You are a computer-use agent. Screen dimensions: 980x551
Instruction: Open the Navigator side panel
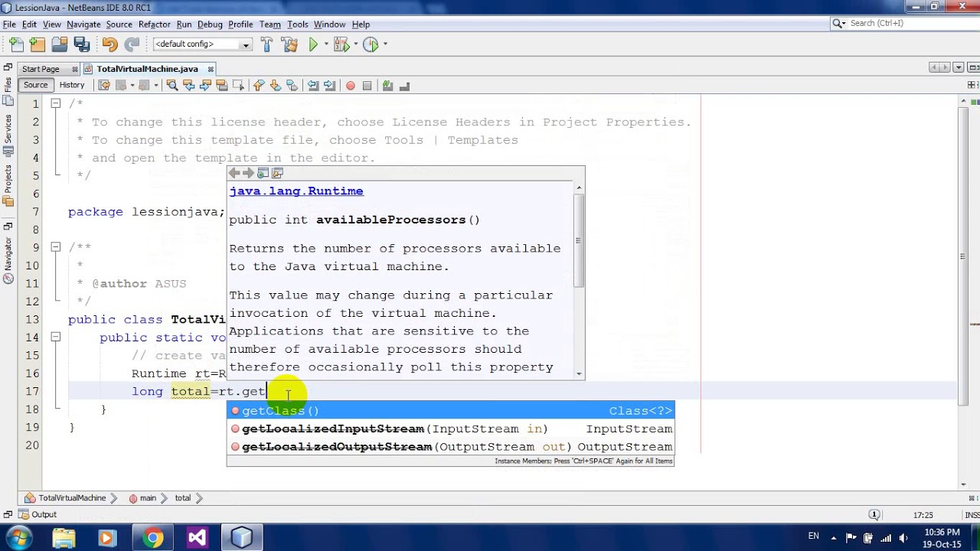point(8,259)
